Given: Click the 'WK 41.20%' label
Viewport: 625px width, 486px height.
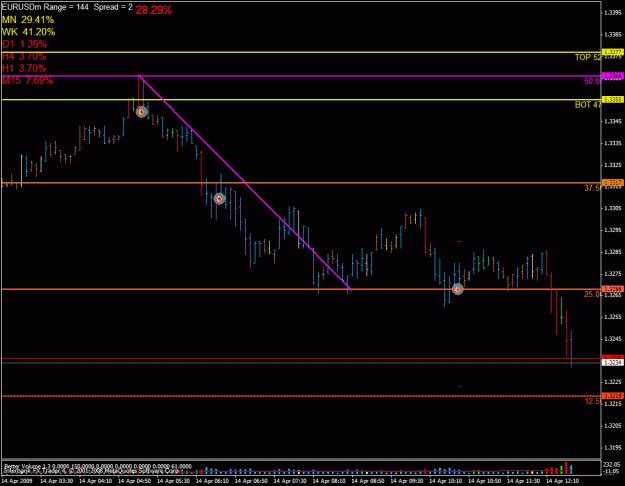Looking at the screenshot, I should coord(28,32).
